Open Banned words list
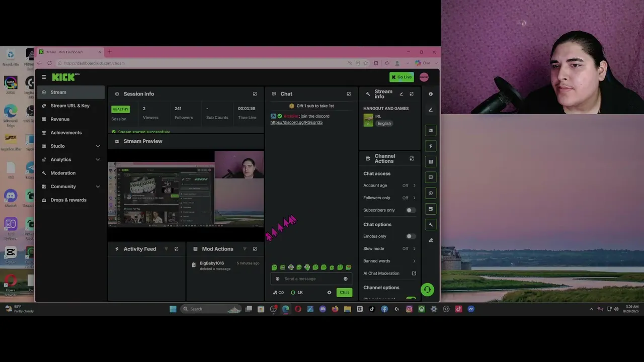644x362 pixels. tap(389, 261)
